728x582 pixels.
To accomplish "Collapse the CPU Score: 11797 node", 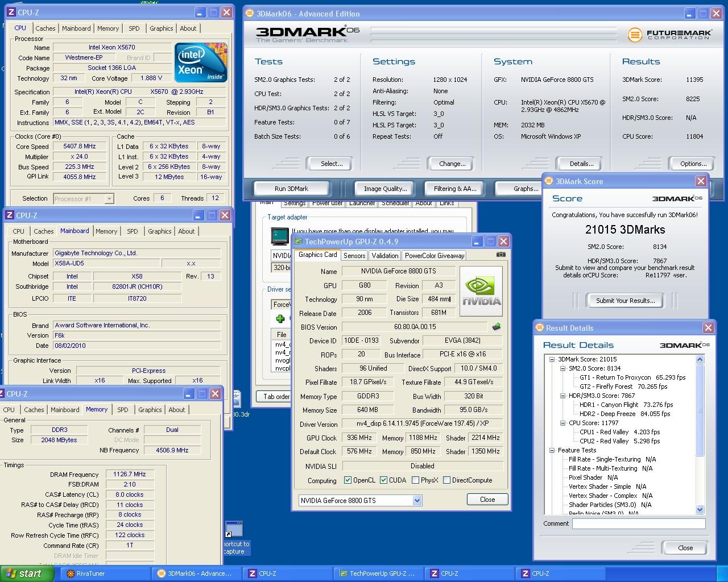I will click(x=562, y=423).
